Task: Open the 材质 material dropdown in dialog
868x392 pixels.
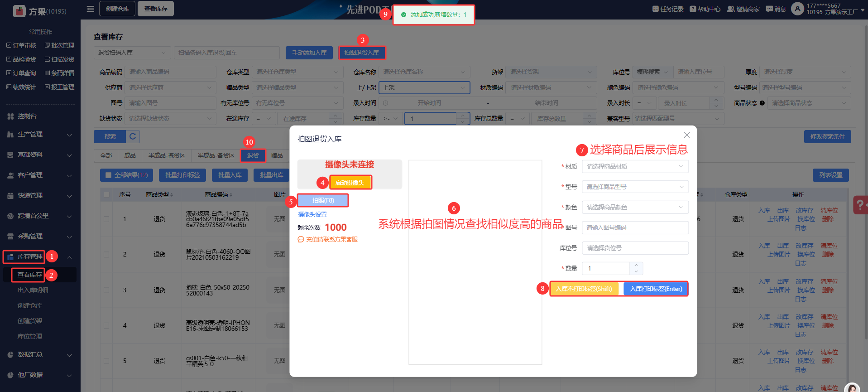Action: [635, 166]
